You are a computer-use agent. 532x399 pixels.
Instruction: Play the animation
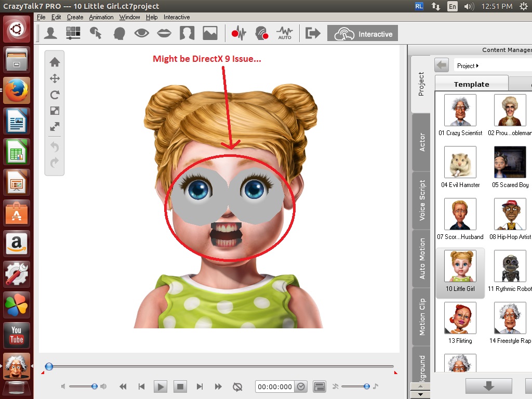point(161,387)
